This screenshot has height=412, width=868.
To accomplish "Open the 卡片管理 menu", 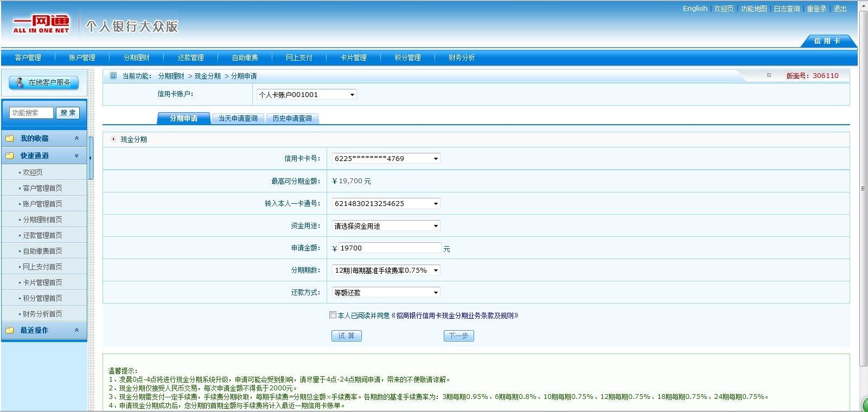I will (354, 57).
